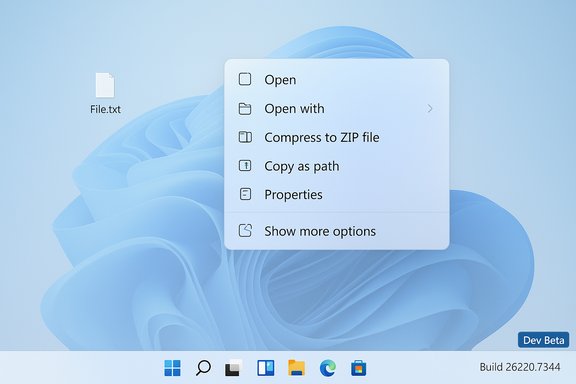Click the Properties sheet icon
The width and height of the screenshot is (576, 384).
point(245,194)
